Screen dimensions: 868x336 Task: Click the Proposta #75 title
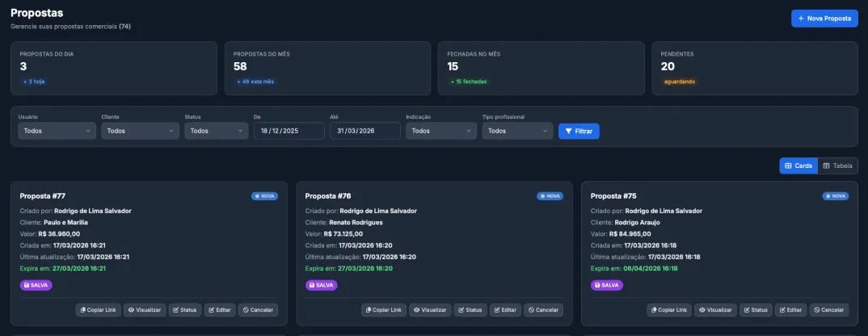tap(613, 196)
